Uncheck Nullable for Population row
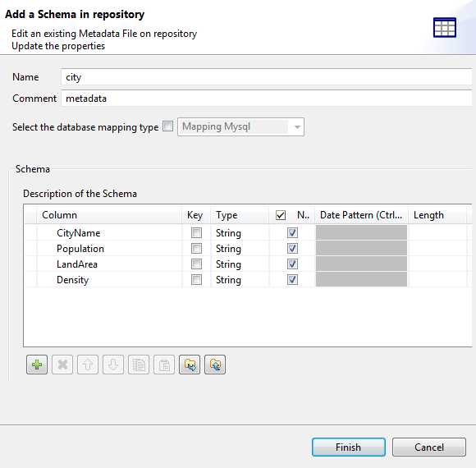 [292, 249]
